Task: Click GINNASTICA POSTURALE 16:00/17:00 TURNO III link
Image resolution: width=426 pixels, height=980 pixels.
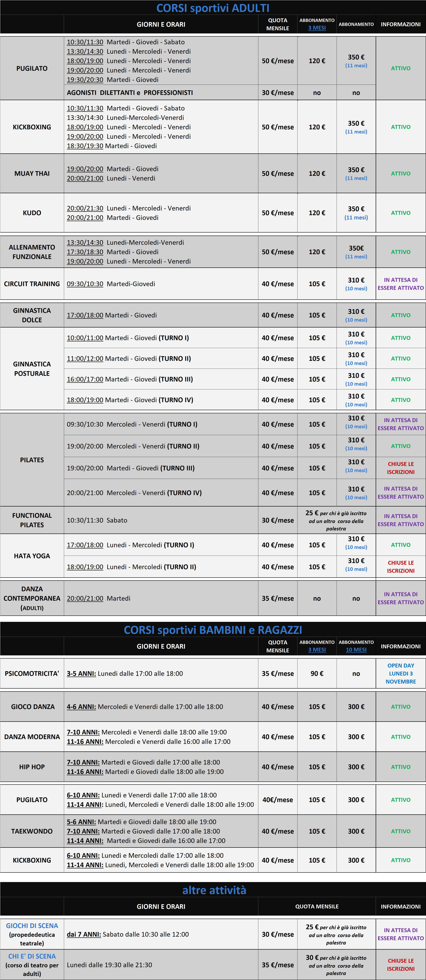Action: pos(85,379)
